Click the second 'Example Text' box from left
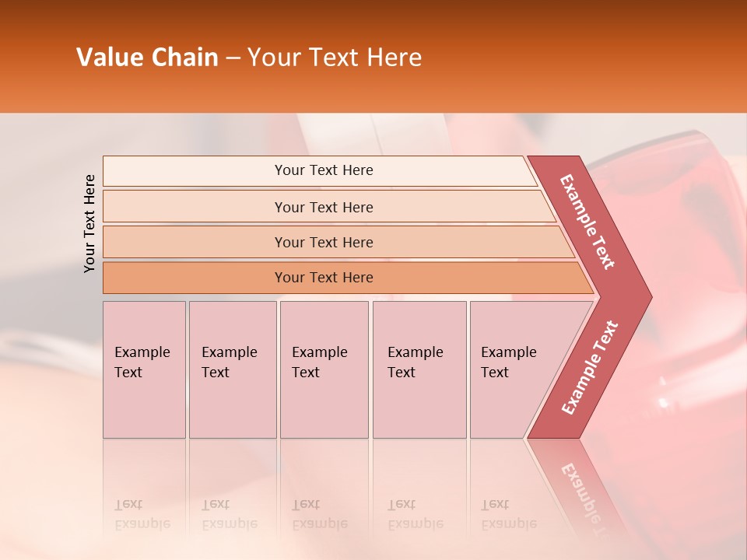The image size is (747, 560). [232, 369]
